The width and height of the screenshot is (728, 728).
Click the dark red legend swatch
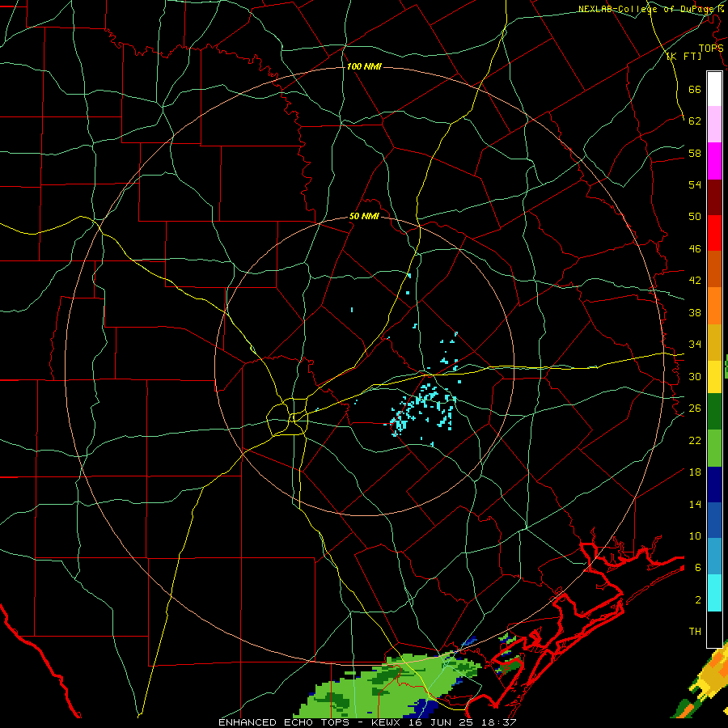714,197
